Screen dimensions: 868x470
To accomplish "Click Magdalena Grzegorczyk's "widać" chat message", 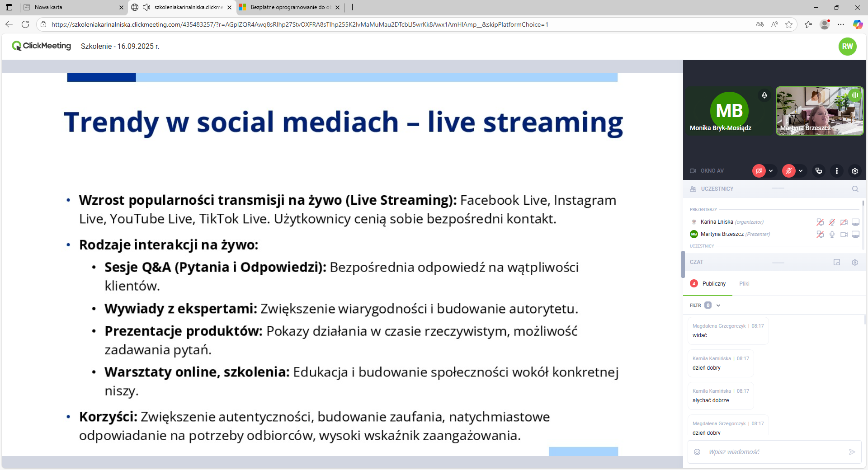I will [x=728, y=331].
